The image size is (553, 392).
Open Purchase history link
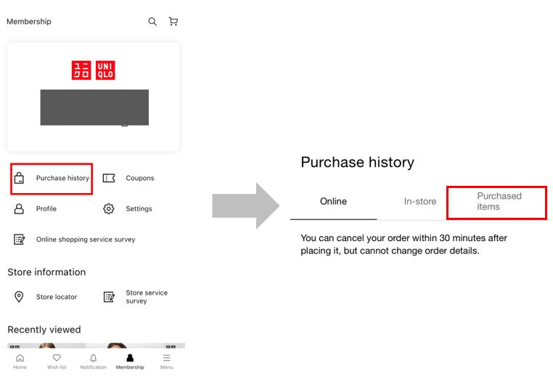tap(62, 178)
